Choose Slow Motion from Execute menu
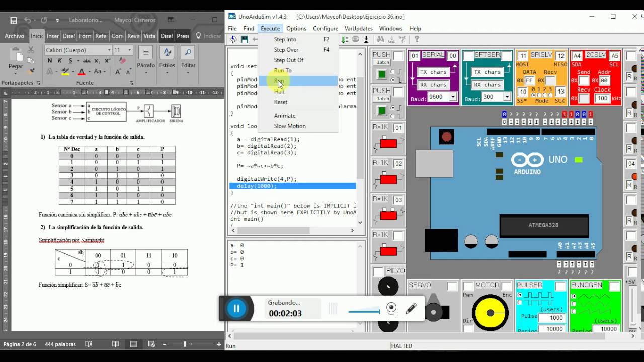The height and width of the screenshot is (362, 644). click(x=297, y=126)
